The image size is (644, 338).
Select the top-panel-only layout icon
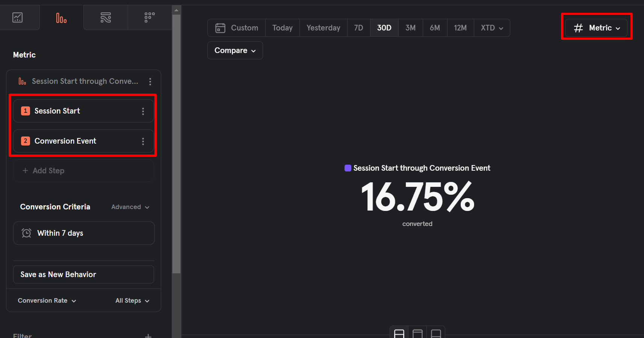(x=417, y=333)
